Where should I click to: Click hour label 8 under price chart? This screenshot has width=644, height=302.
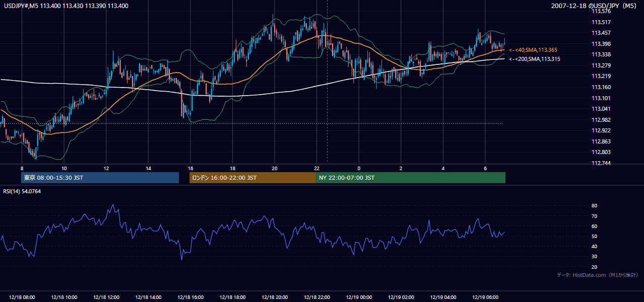pos(22,168)
